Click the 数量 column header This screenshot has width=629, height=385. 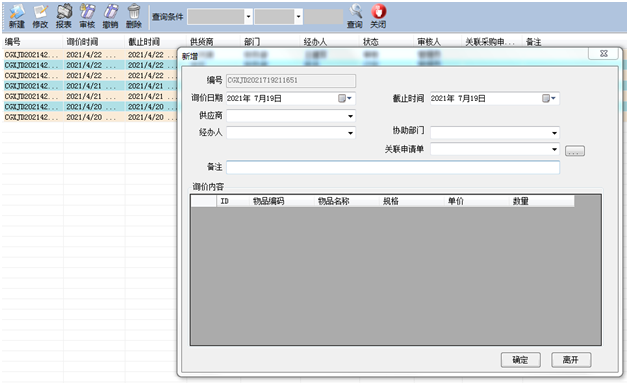point(542,201)
